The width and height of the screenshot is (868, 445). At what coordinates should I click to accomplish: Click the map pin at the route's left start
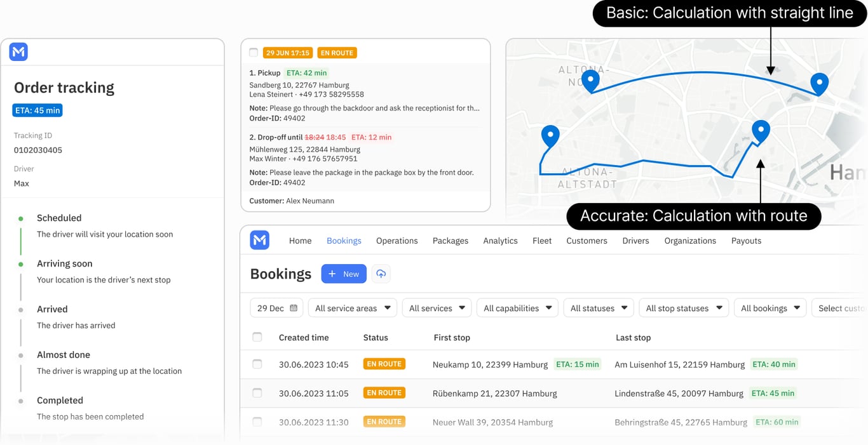tap(550, 137)
